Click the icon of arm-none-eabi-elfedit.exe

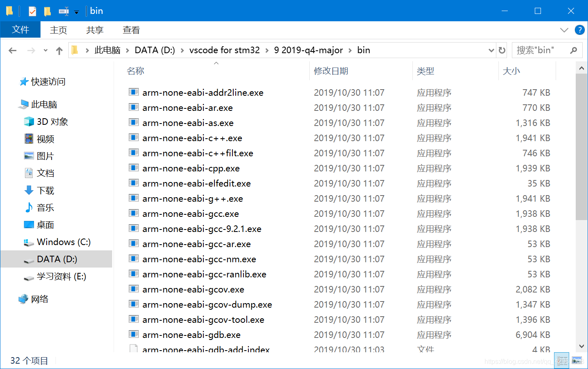point(133,183)
